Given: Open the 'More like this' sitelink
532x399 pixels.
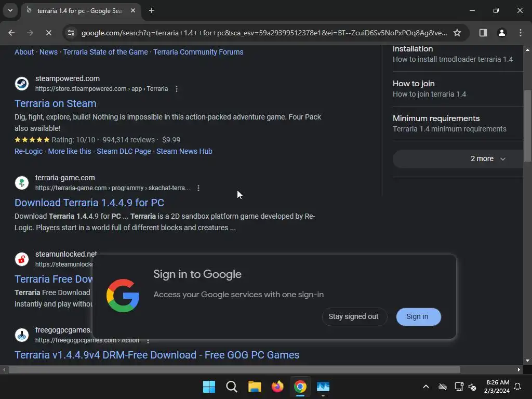Looking at the screenshot, I should (70, 151).
